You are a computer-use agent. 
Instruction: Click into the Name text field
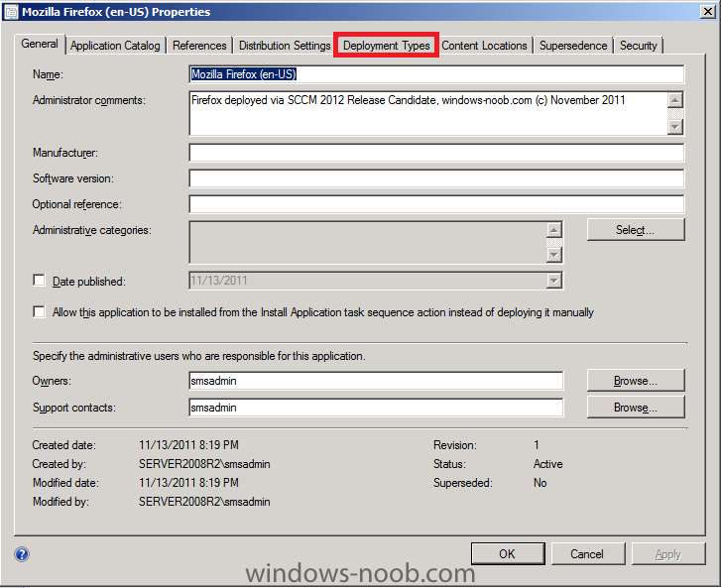436,74
